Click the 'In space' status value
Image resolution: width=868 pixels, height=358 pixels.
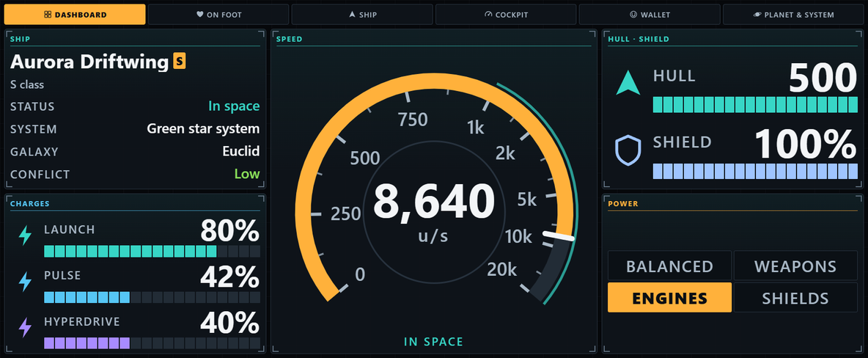coord(234,106)
